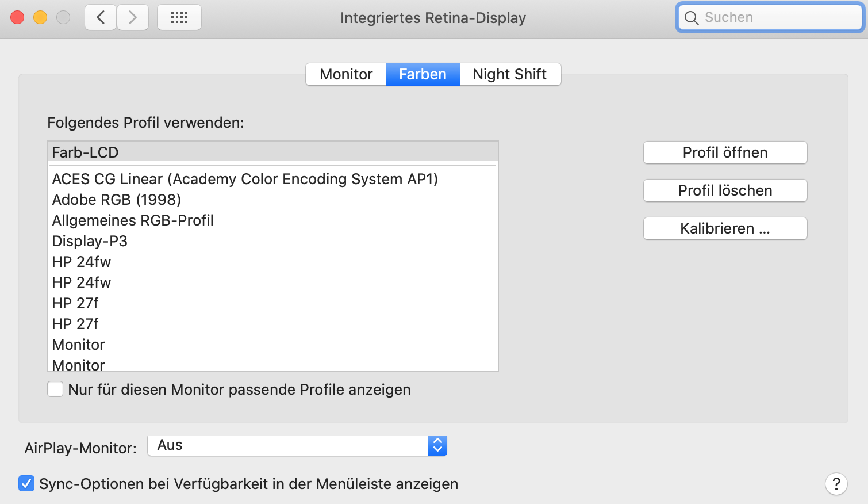868x504 pixels.
Task: Select the Farb-LCD profile
Action: [273, 152]
